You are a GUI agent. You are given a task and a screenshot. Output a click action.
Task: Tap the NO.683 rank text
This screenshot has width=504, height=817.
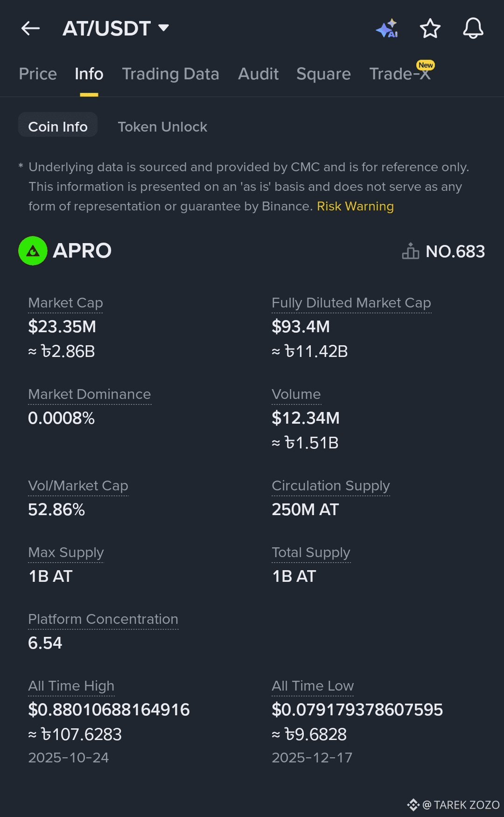point(455,251)
